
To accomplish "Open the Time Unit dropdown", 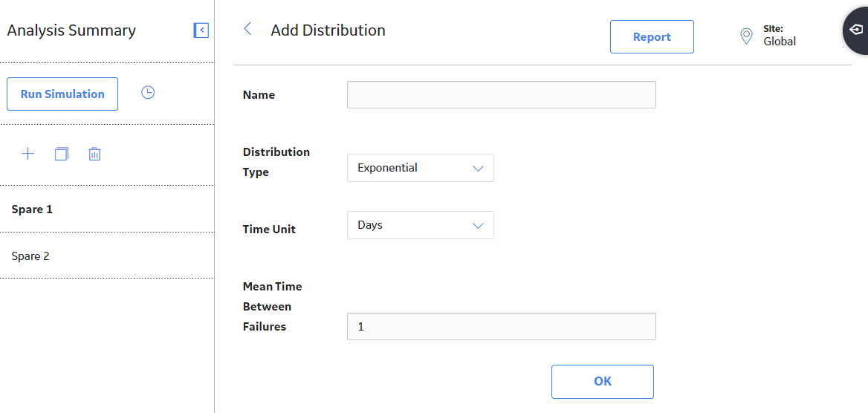I will pyautogui.click(x=420, y=225).
